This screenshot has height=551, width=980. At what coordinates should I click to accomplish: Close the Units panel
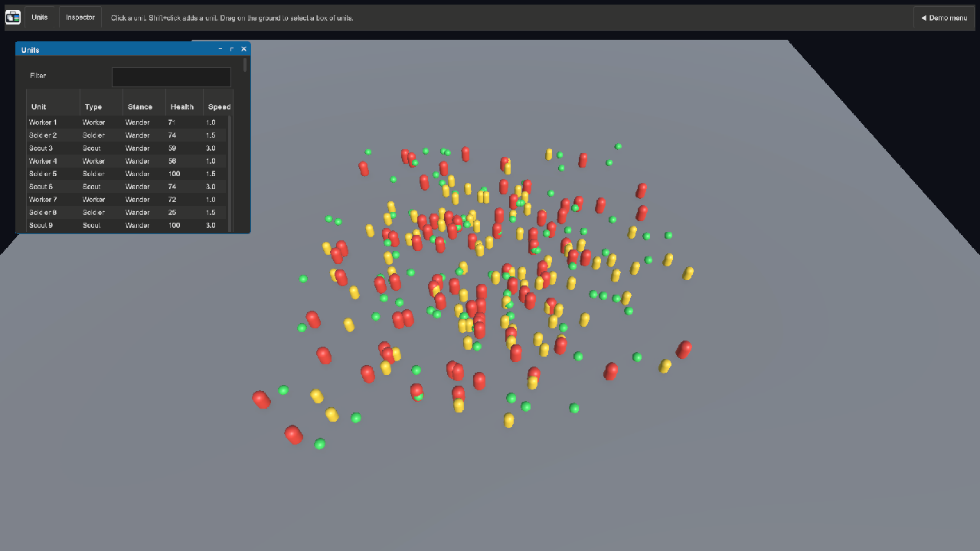click(243, 49)
